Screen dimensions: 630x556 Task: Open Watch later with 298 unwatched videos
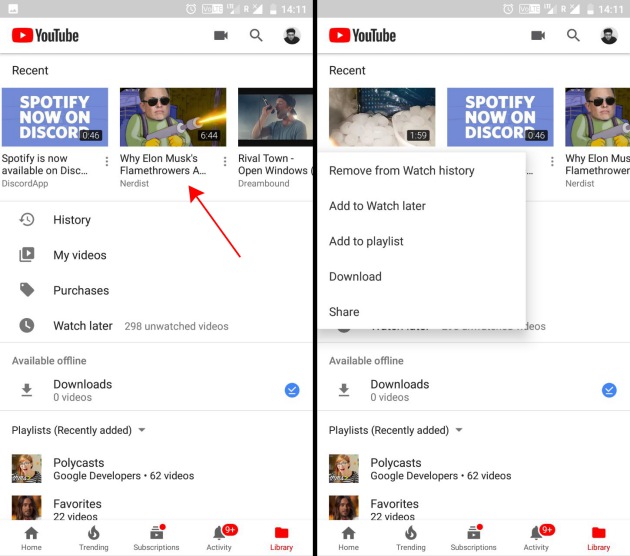[x=156, y=325]
